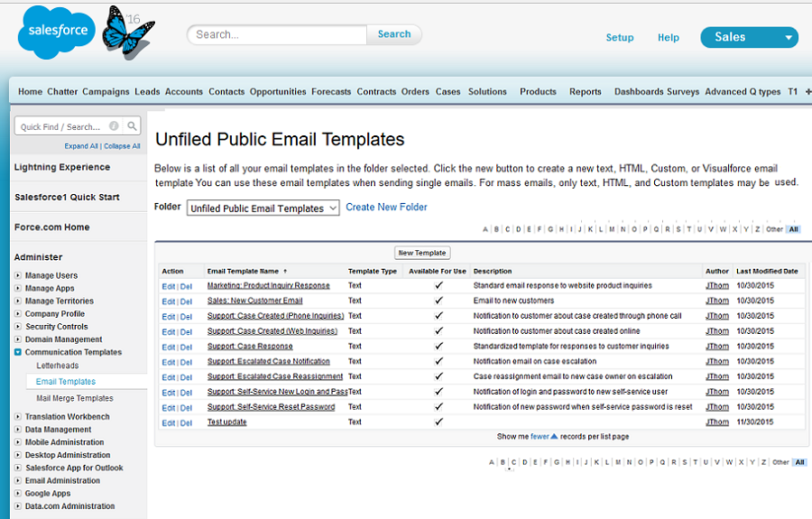Image resolution: width=812 pixels, height=519 pixels.
Task: Select Letterheads in sidebar
Action: 58,366
